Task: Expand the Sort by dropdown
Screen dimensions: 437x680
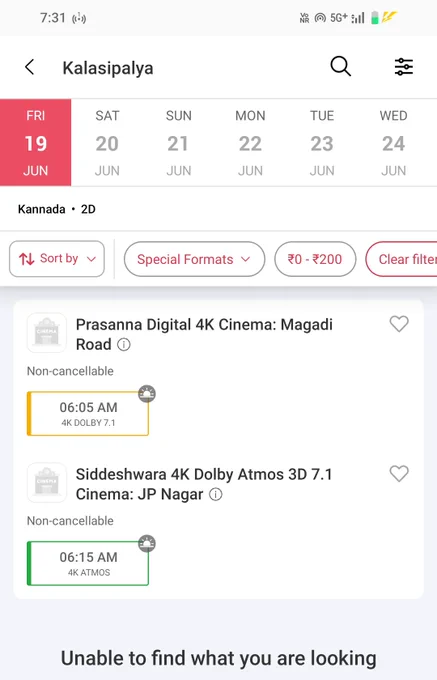Action: click(x=57, y=259)
